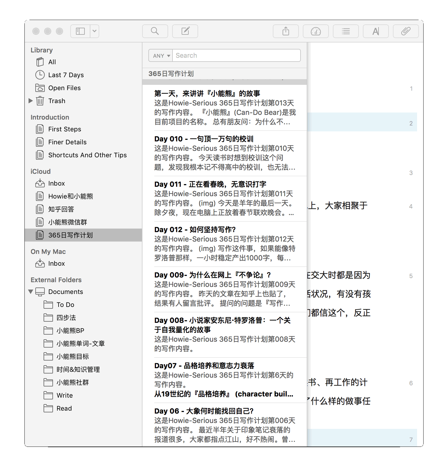Select On My Mac Inbox
Screen dimensions: 448x476
point(83,263)
